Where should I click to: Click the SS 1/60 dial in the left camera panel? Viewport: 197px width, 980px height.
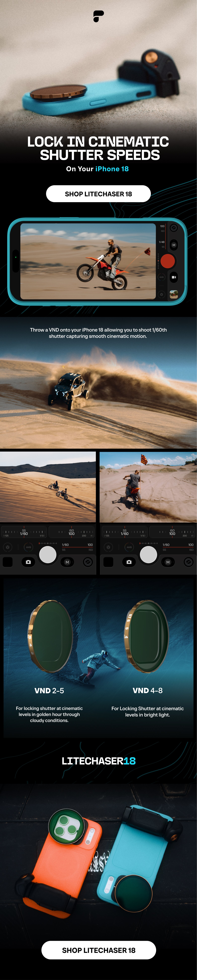point(24,532)
